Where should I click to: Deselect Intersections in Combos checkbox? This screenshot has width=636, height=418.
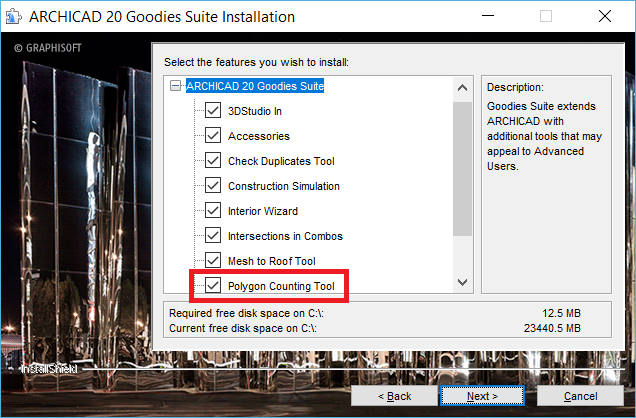212,235
